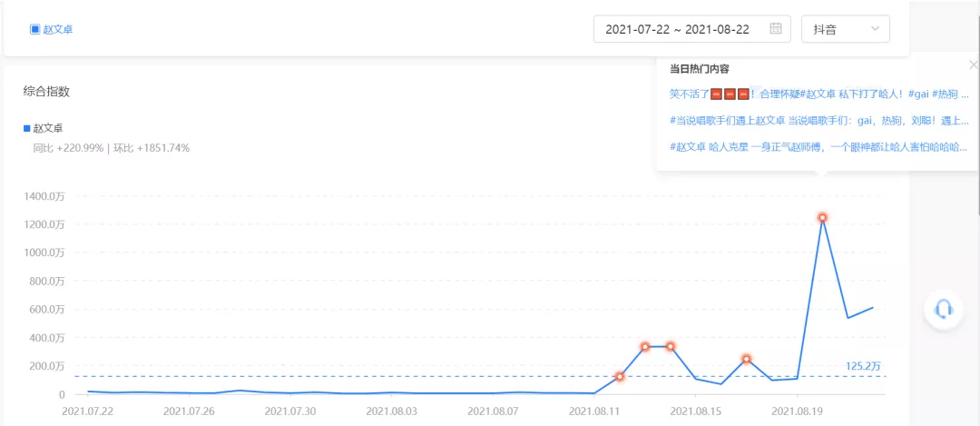Click the peak marker near 1200万
This screenshot has height=426, width=980.
(x=822, y=217)
